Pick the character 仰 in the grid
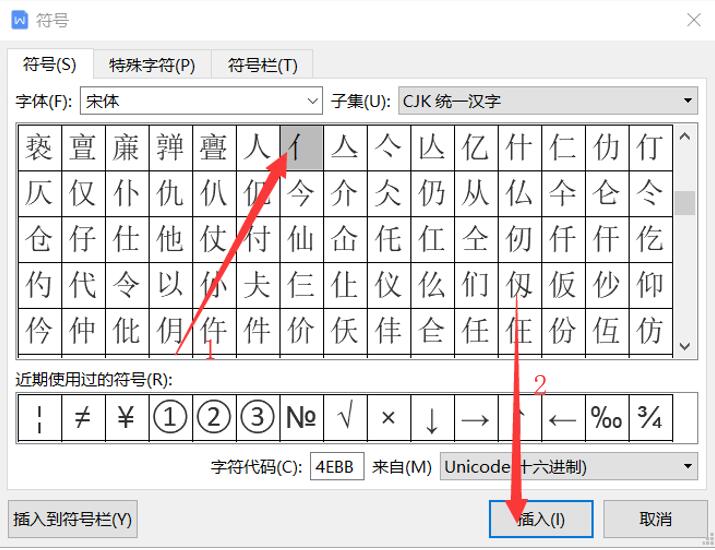Image resolution: width=715 pixels, height=550 pixels. (x=651, y=285)
